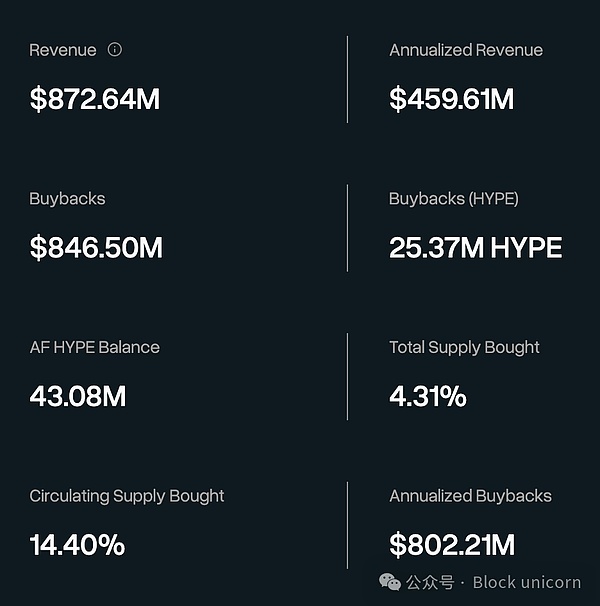Select the Annualized Revenue label
Viewport: 600px width, 606px height.
(x=466, y=50)
